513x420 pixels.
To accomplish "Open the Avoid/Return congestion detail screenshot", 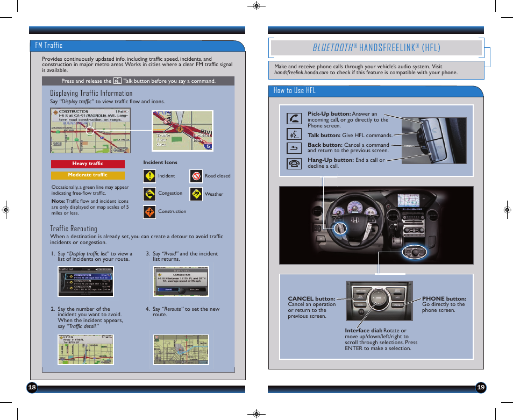I will pos(181,281).
